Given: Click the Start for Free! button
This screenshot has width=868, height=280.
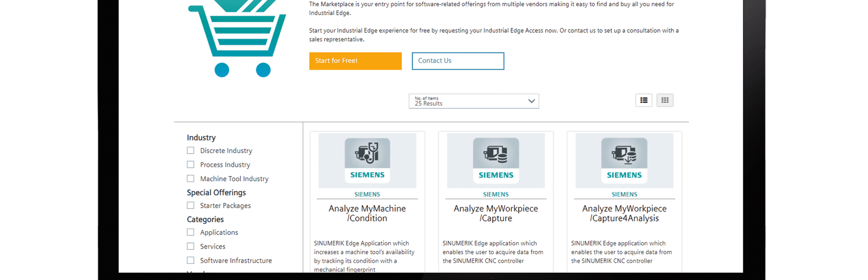Looking at the screenshot, I should click(x=355, y=61).
